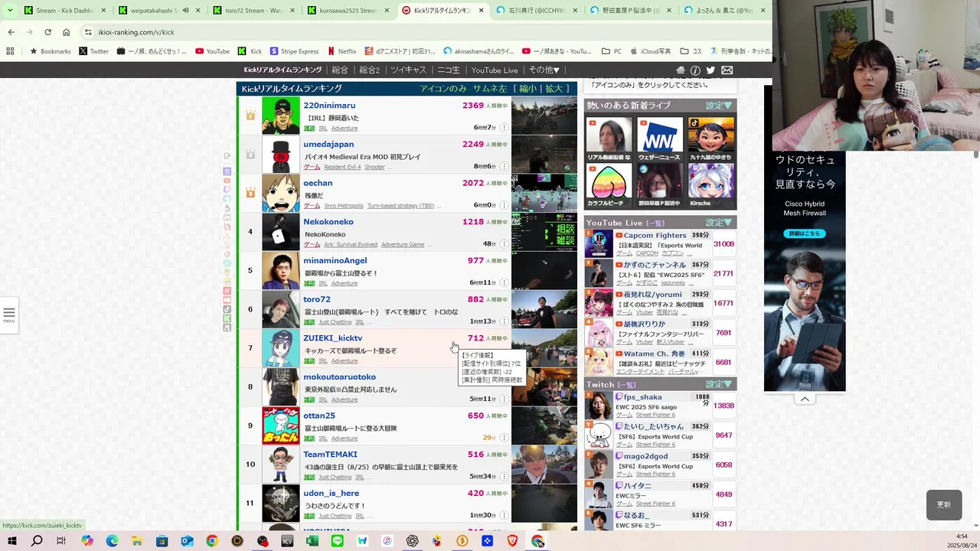Select 拡大 to enlarge the ranking
Viewport: 980px width, 551px height.
(x=554, y=89)
